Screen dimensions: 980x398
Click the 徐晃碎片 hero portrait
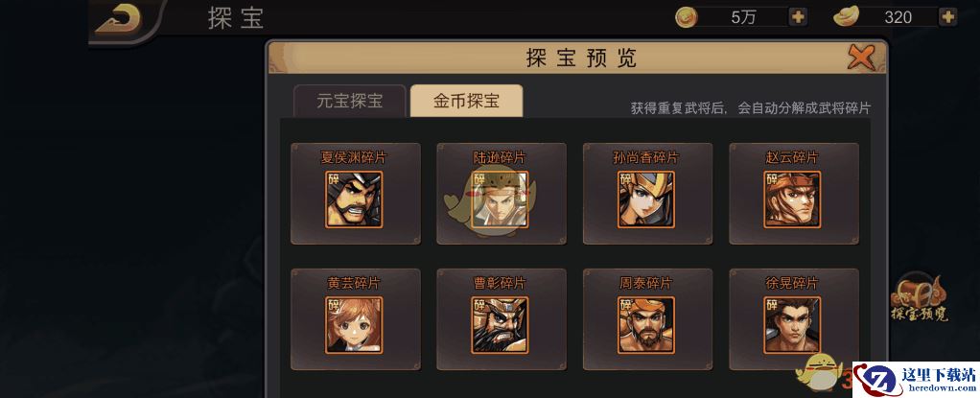pyautogui.click(x=792, y=325)
